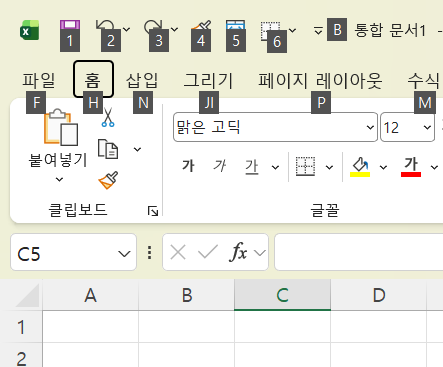Apply cell borders button in 글꼴 group
This screenshot has width=443, height=367.
(x=306, y=166)
